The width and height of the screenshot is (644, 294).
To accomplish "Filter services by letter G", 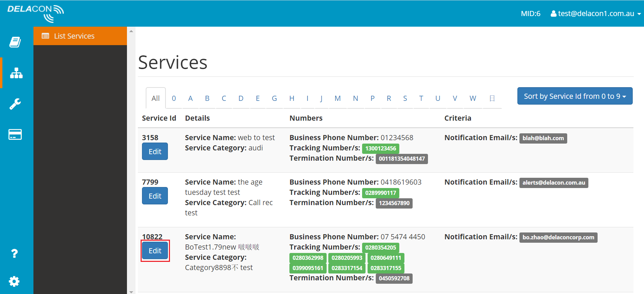I will [x=274, y=98].
